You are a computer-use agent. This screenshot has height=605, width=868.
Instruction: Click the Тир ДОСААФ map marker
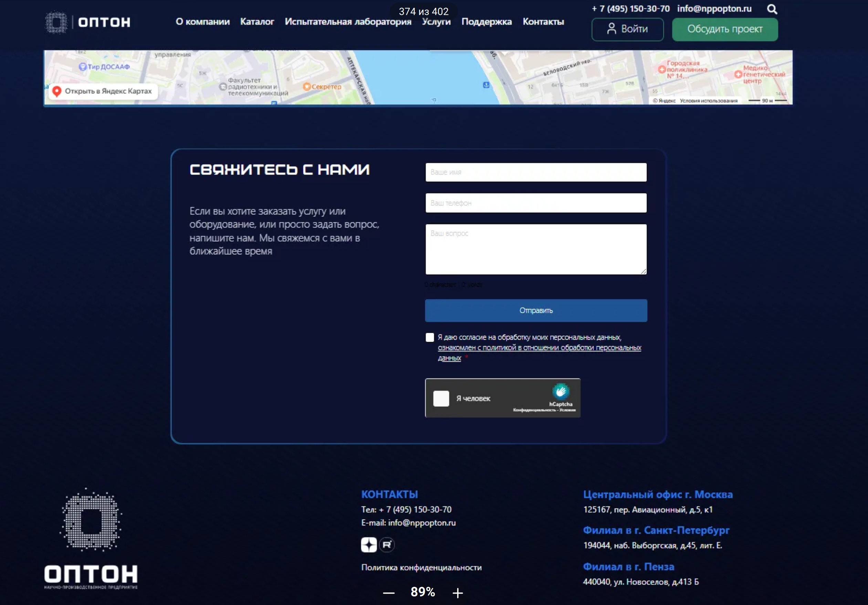point(82,67)
